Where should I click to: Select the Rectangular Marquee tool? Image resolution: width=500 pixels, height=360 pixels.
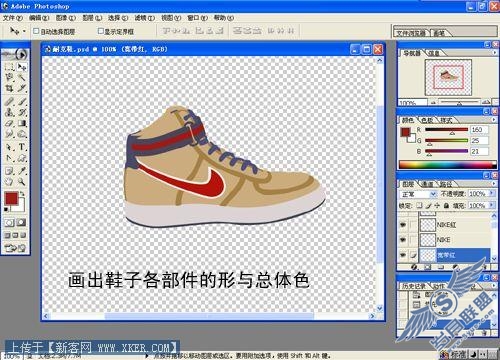[x=9, y=67]
